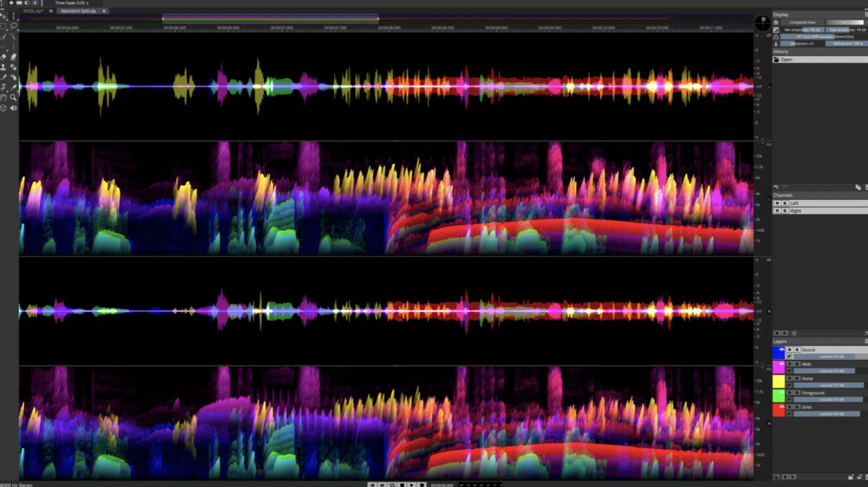868x487 pixels.
Task: Select the hand pan tool
Action: [x=3, y=97]
